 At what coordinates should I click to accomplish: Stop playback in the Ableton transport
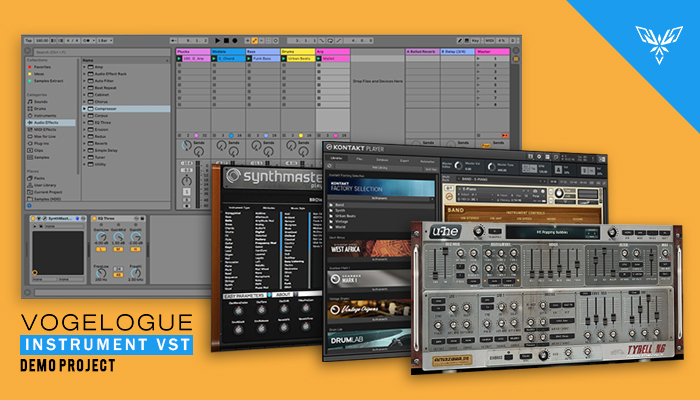(226, 41)
